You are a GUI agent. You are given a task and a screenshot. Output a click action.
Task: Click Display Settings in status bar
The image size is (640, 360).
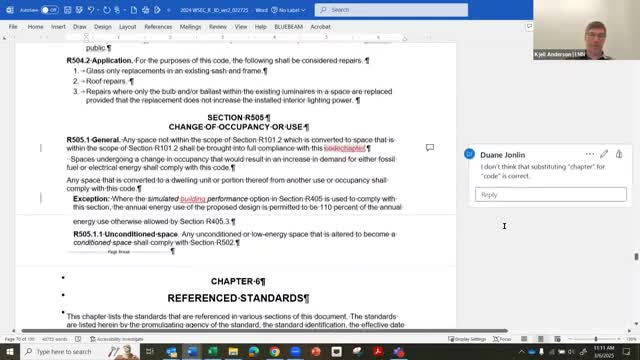coord(467,339)
